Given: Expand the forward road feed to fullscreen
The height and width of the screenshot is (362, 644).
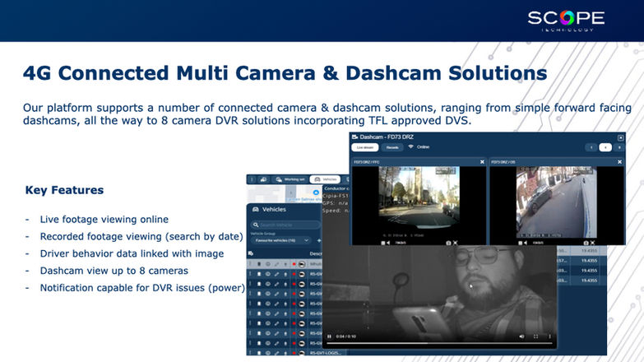Looking at the screenshot, I should [455, 243].
